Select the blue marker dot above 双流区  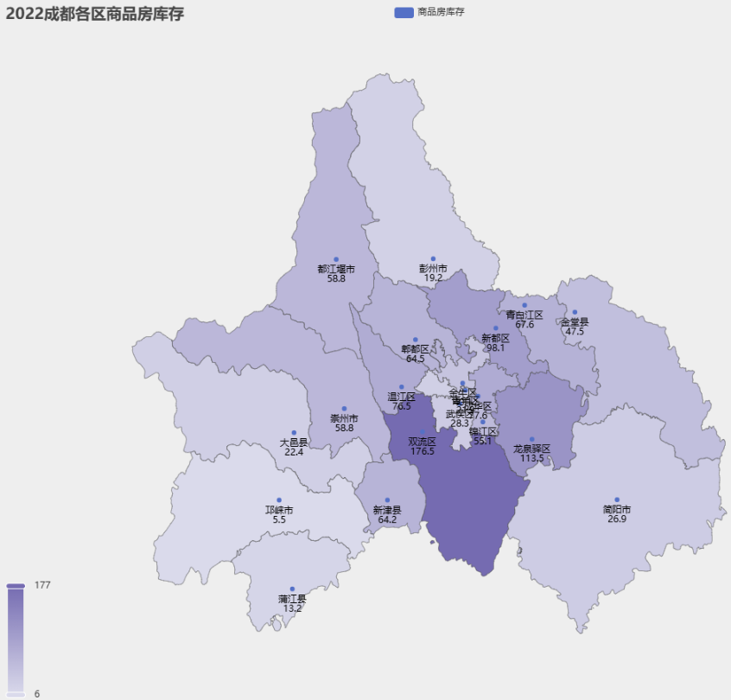point(423,432)
